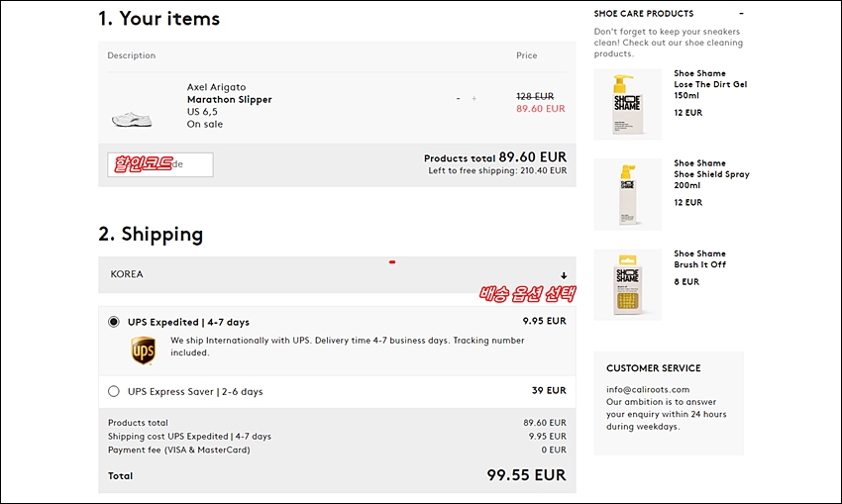Decrease item quantity with minus button
This screenshot has width=842, height=504.
pyautogui.click(x=458, y=99)
